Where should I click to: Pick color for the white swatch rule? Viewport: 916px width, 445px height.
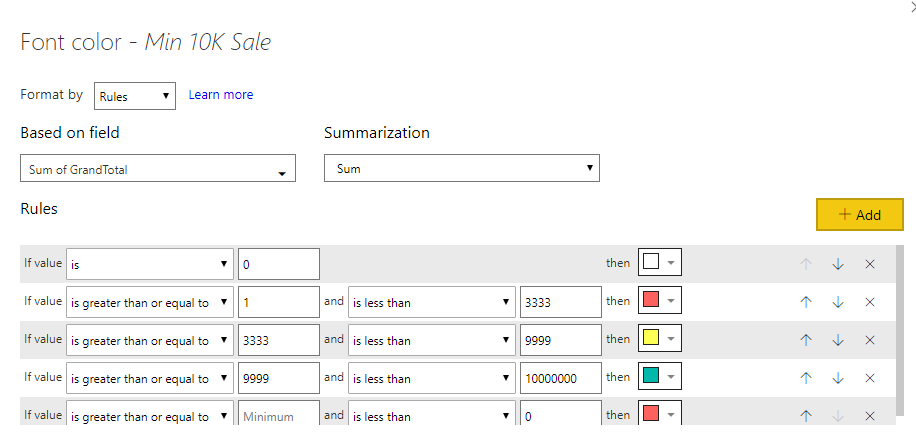coord(660,262)
